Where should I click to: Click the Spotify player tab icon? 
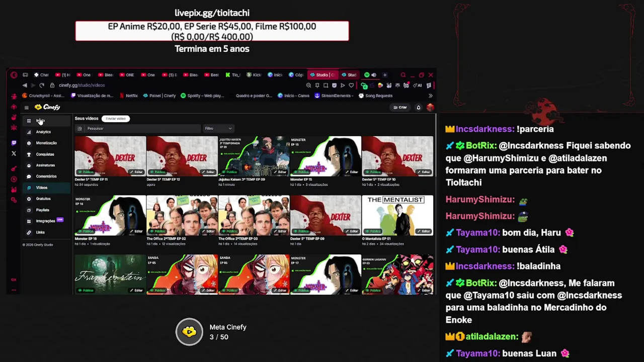point(367,75)
